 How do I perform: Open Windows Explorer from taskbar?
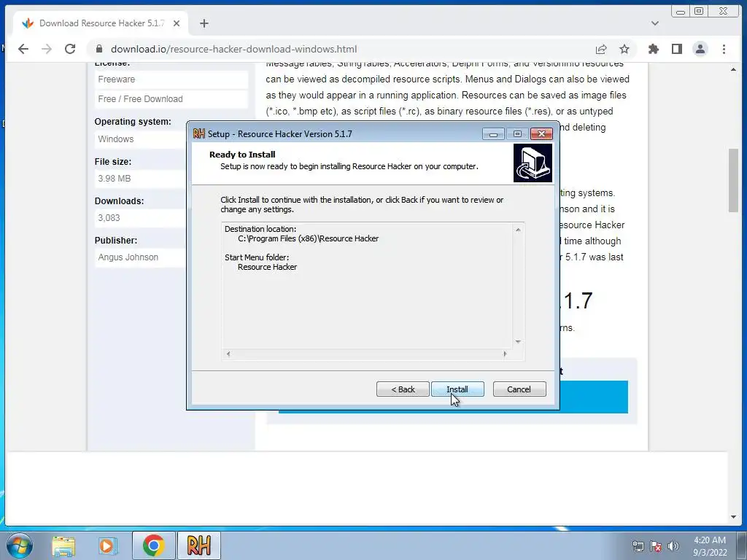coord(63,546)
